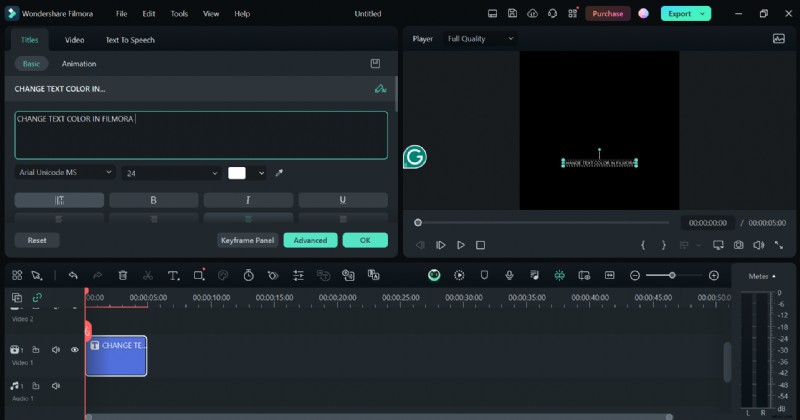Viewport: 800px width, 420px height.
Task: Click the player progress slider handle
Action: [418, 223]
